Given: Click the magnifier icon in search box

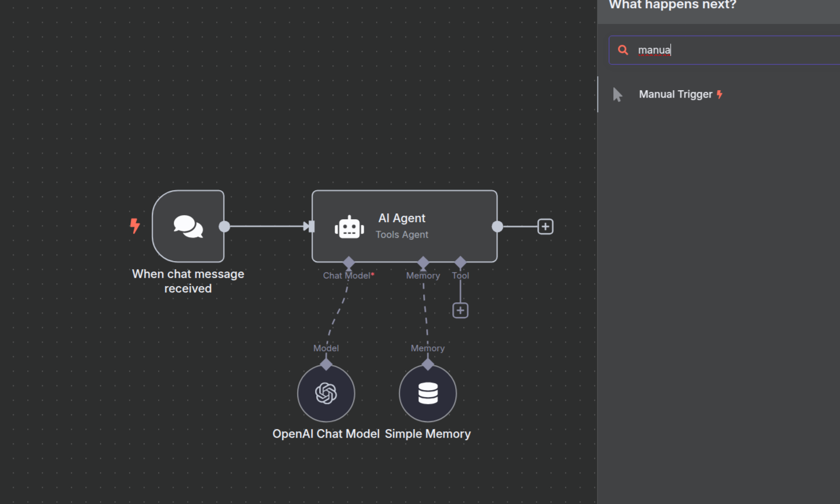Looking at the screenshot, I should (623, 50).
